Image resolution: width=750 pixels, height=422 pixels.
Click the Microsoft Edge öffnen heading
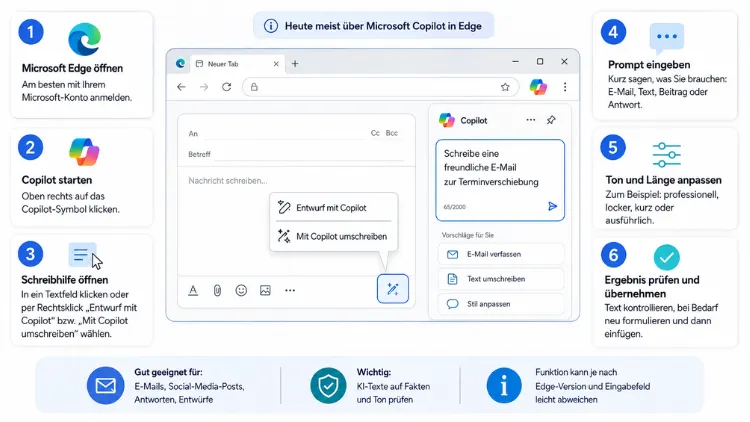(x=72, y=68)
